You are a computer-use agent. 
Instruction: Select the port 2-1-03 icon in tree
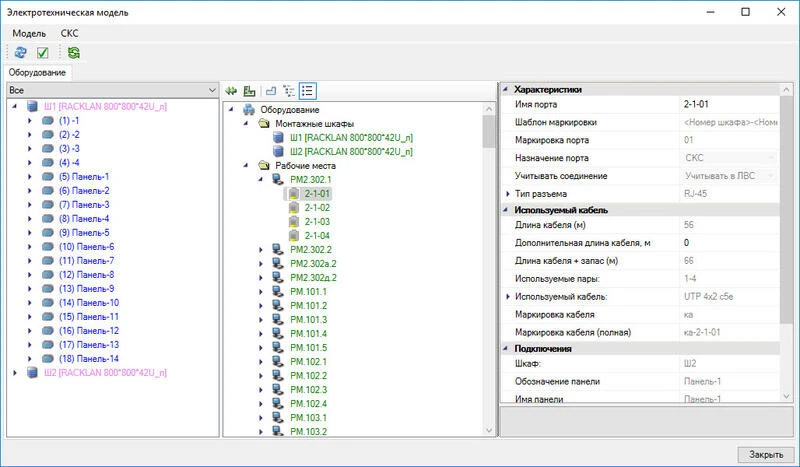pos(294,221)
